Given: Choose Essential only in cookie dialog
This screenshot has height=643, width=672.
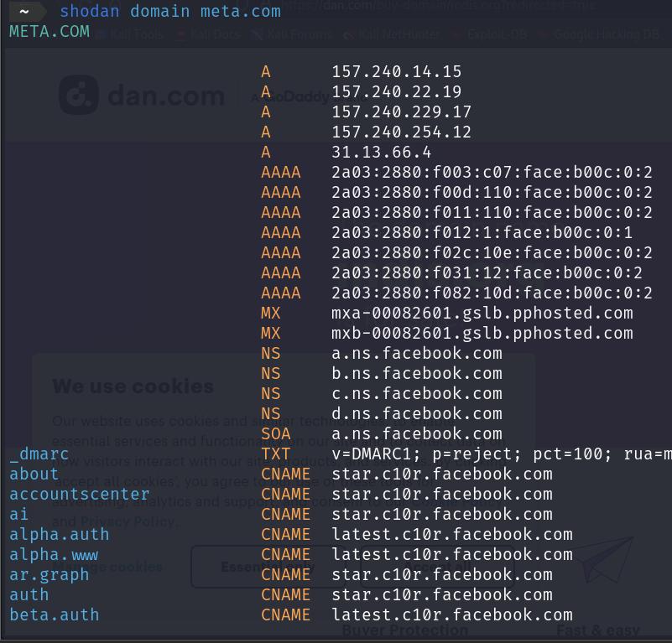Looking at the screenshot, I should tap(268, 567).
